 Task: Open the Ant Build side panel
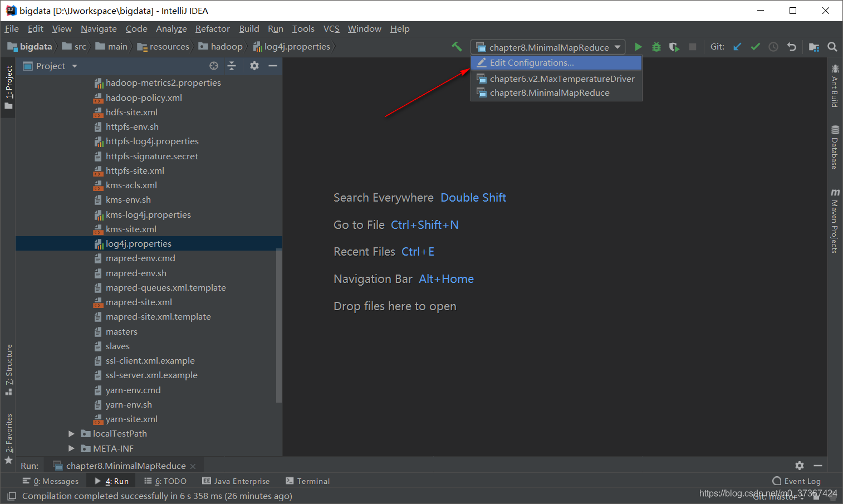click(835, 86)
